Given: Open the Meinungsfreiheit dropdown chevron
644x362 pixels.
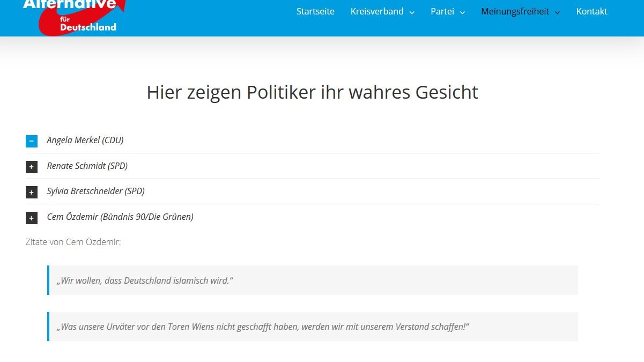Looking at the screenshot, I should pyautogui.click(x=557, y=12).
